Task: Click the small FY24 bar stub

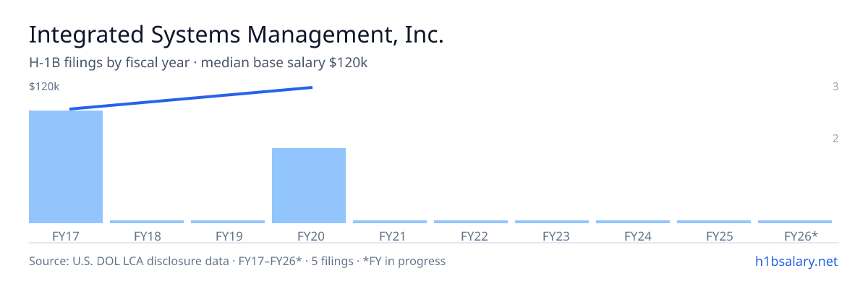Action: (x=633, y=222)
